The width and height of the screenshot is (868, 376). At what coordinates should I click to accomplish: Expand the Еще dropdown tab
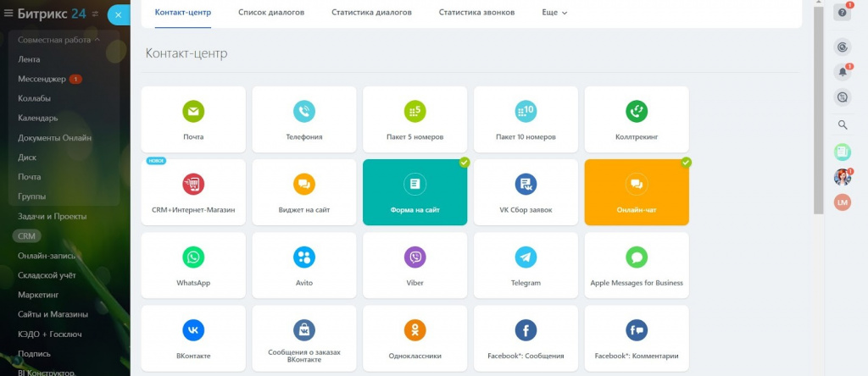[x=554, y=12]
